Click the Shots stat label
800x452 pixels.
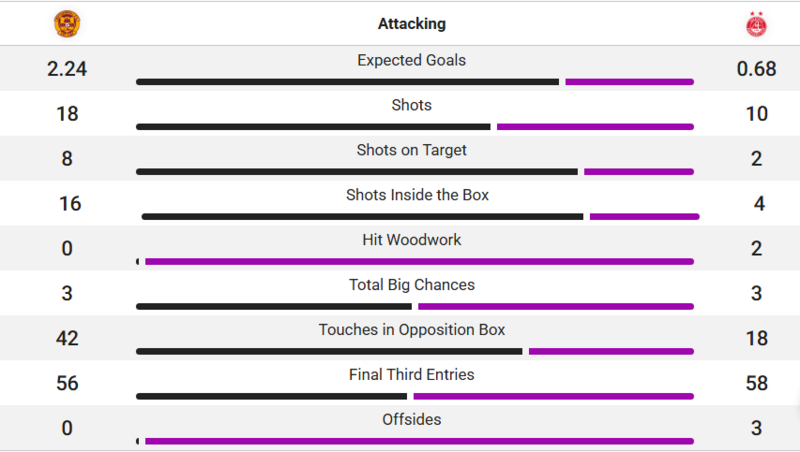pyautogui.click(x=412, y=105)
